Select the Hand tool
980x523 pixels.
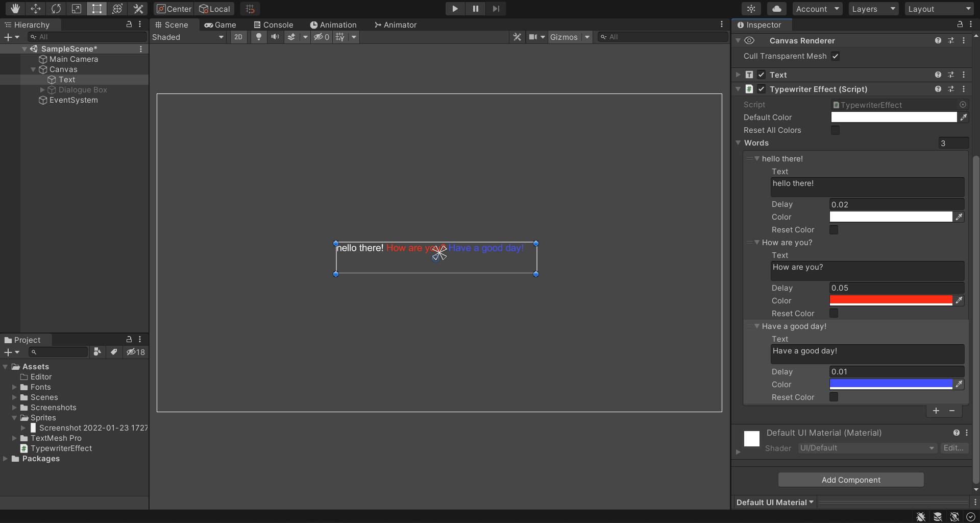pos(15,9)
